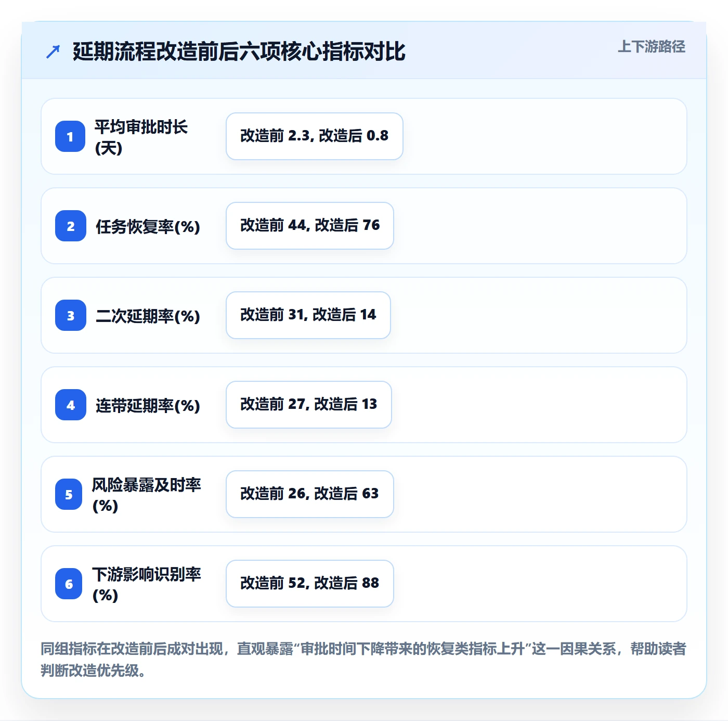The height and width of the screenshot is (721, 728).
Task: Click the number 6 badge
Action: (69, 584)
